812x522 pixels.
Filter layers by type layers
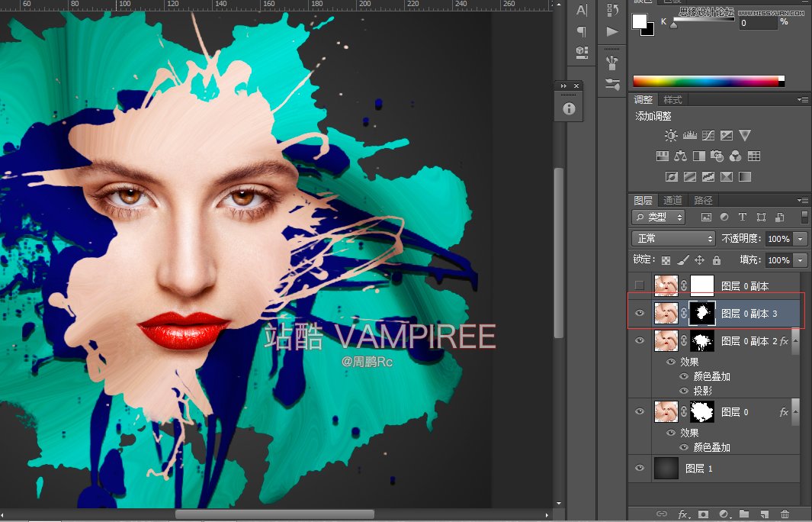coord(743,217)
